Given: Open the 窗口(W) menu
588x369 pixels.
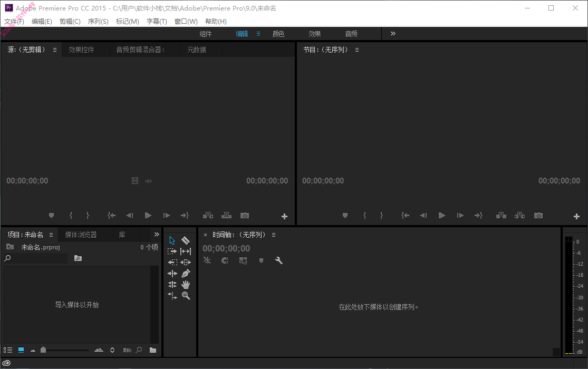Looking at the screenshot, I should pos(186,22).
